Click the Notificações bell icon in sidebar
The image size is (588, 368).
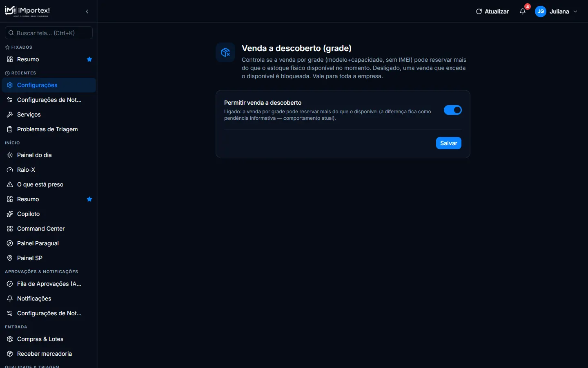(x=10, y=298)
